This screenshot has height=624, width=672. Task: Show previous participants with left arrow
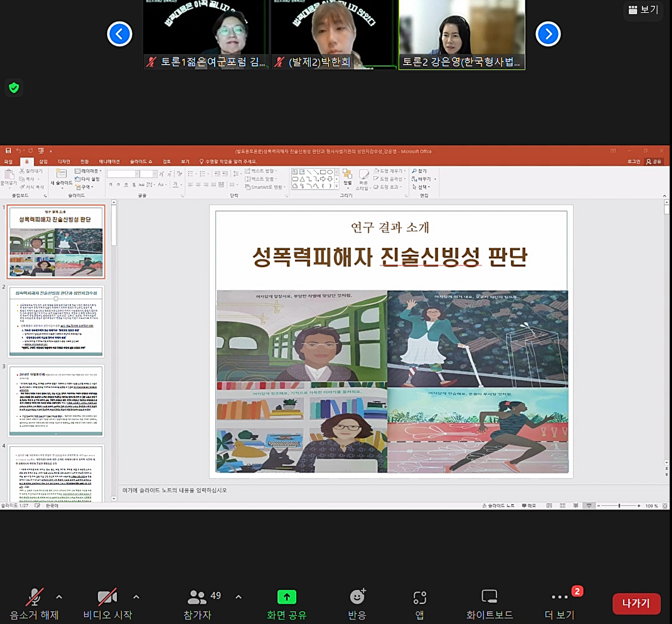pyautogui.click(x=120, y=34)
